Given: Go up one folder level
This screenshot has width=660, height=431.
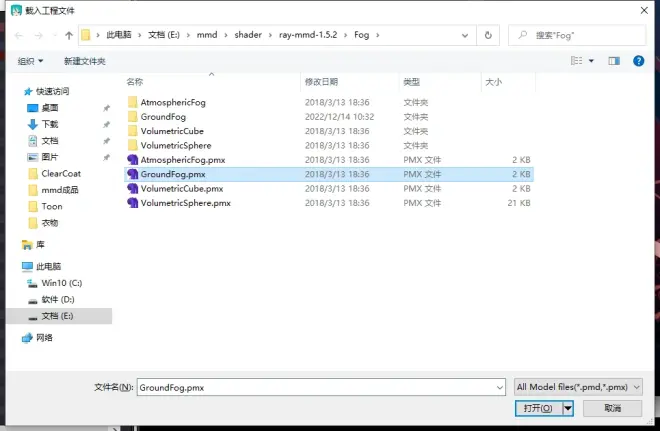Looking at the screenshot, I should coord(69,35).
